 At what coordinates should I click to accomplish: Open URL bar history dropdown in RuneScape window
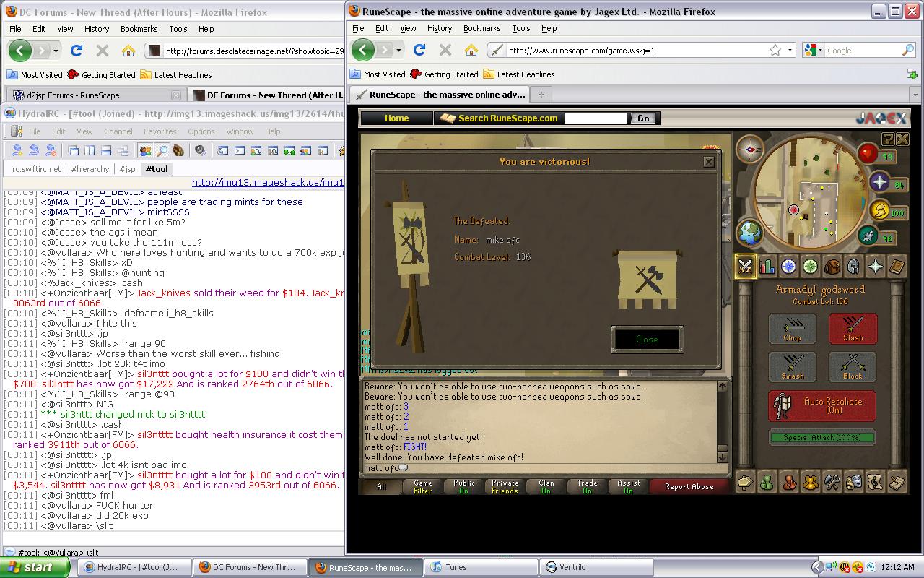790,50
